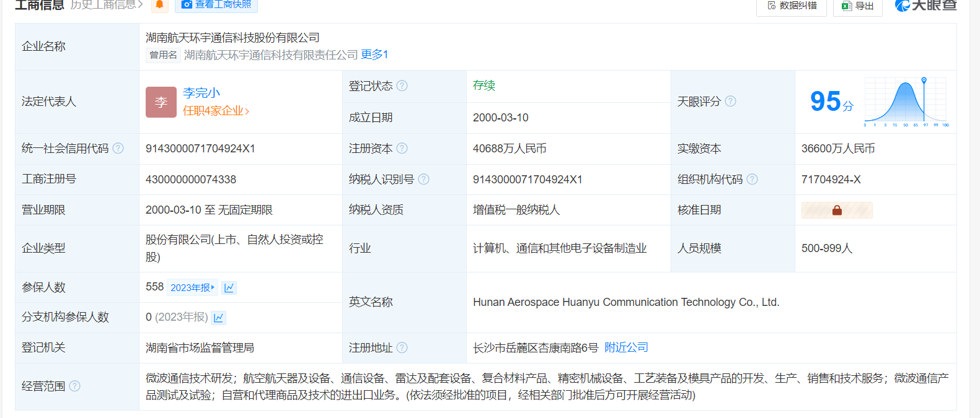980x418 pixels.
Task: Click the 纳税人资质 label
Action: point(376,210)
